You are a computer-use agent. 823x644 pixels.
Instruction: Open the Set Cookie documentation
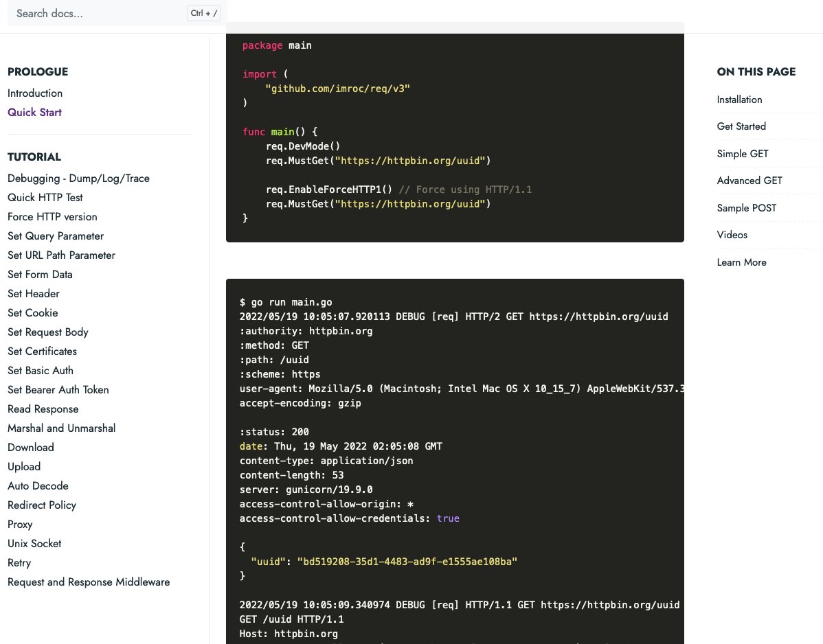[x=32, y=312]
